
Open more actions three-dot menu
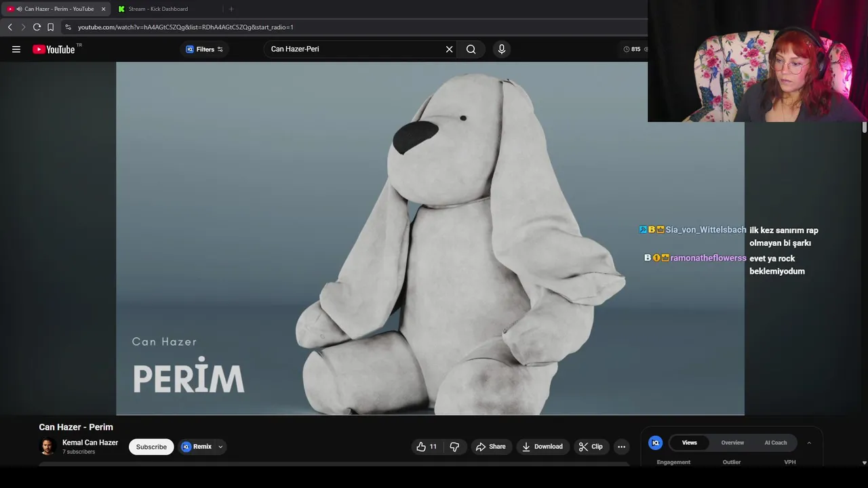click(x=621, y=447)
